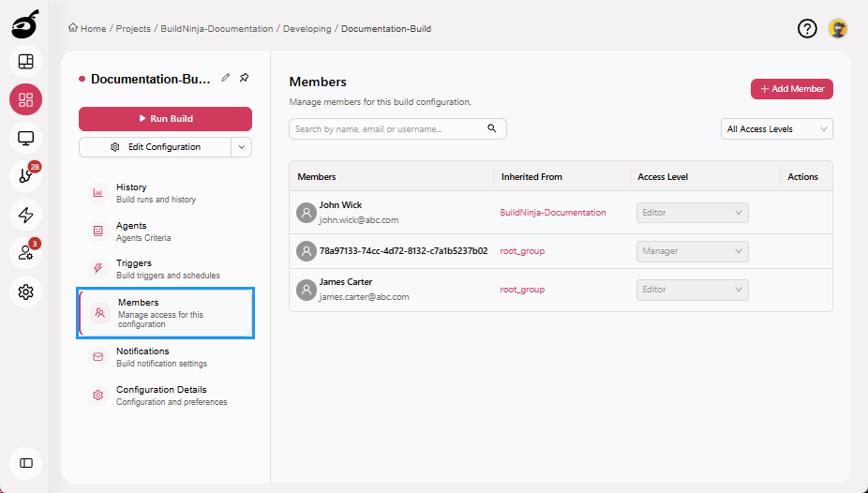Follow root_group link in James Carter row

coord(522,290)
